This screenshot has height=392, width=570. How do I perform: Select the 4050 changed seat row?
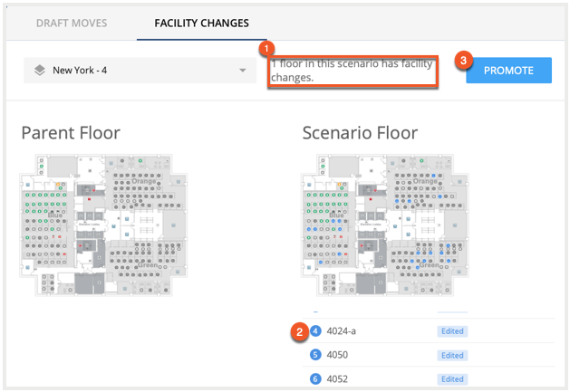pos(429,355)
